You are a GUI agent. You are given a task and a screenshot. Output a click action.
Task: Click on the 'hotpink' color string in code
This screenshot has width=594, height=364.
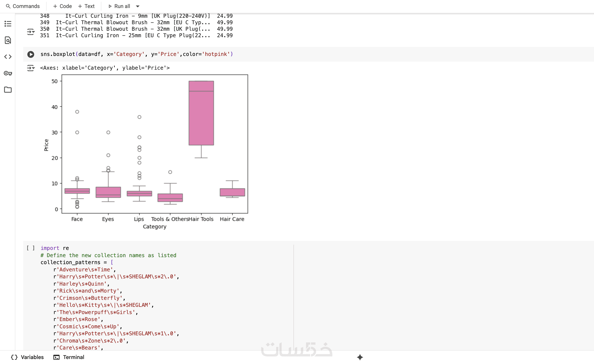[216, 54]
